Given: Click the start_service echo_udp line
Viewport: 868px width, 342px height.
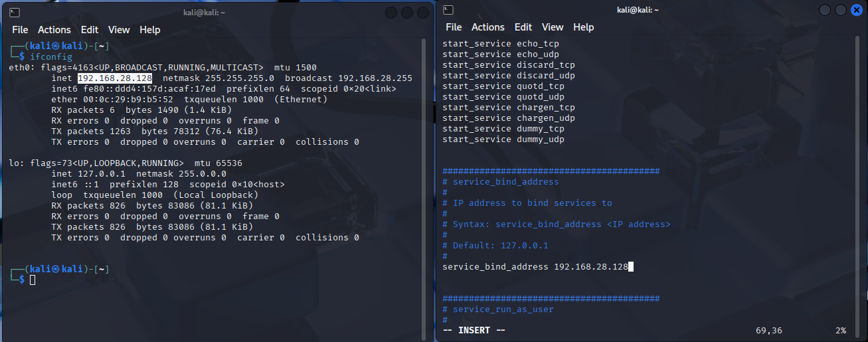Looking at the screenshot, I should point(501,54).
